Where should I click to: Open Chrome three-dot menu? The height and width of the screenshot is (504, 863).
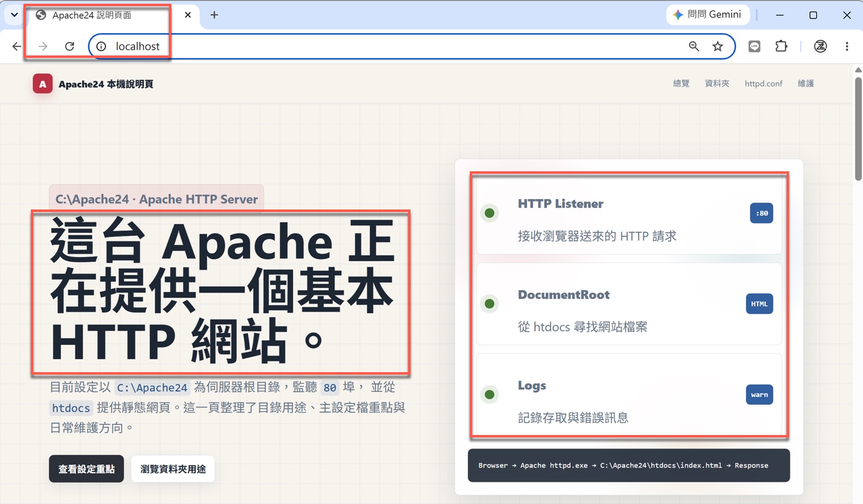pos(847,46)
